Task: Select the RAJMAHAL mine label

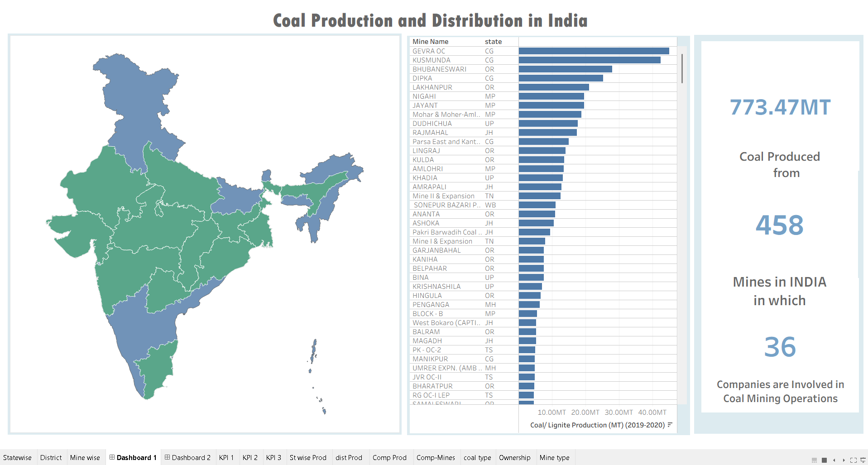Action: [x=430, y=133]
